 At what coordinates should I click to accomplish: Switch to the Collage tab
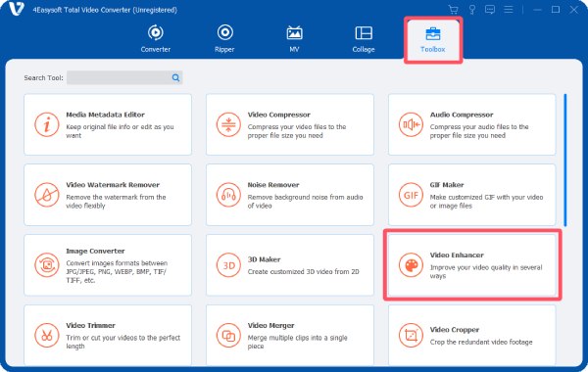(364, 38)
